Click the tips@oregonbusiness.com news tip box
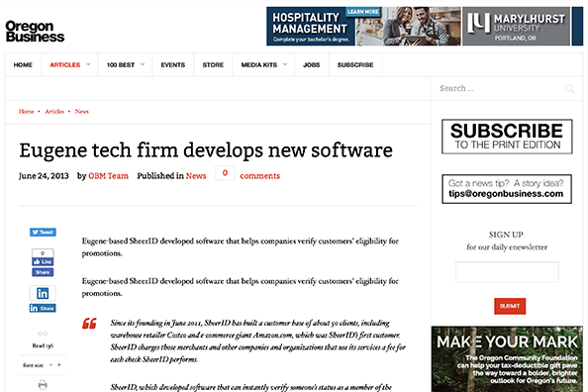 click(x=507, y=189)
